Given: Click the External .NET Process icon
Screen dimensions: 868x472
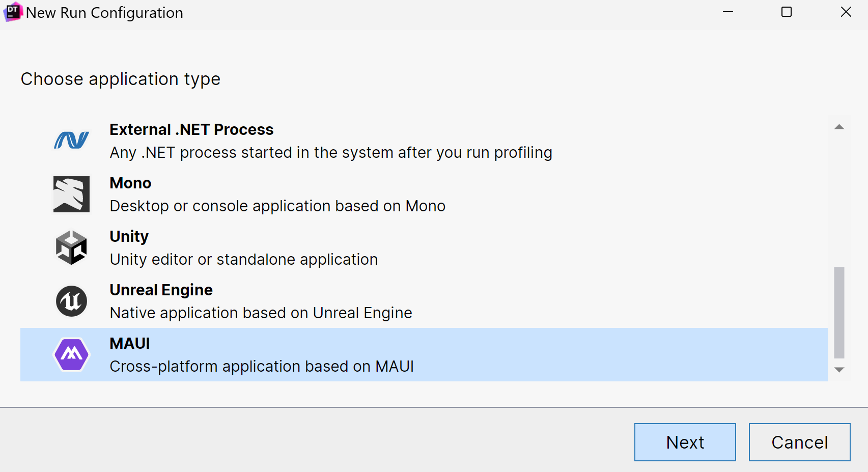Looking at the screenshot, I should (x=71, y=141).
